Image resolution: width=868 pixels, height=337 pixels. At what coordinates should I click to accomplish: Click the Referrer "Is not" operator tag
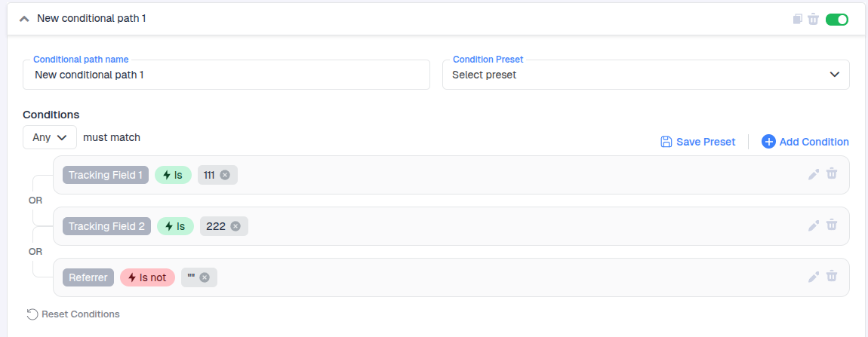(x=147, y=277)
